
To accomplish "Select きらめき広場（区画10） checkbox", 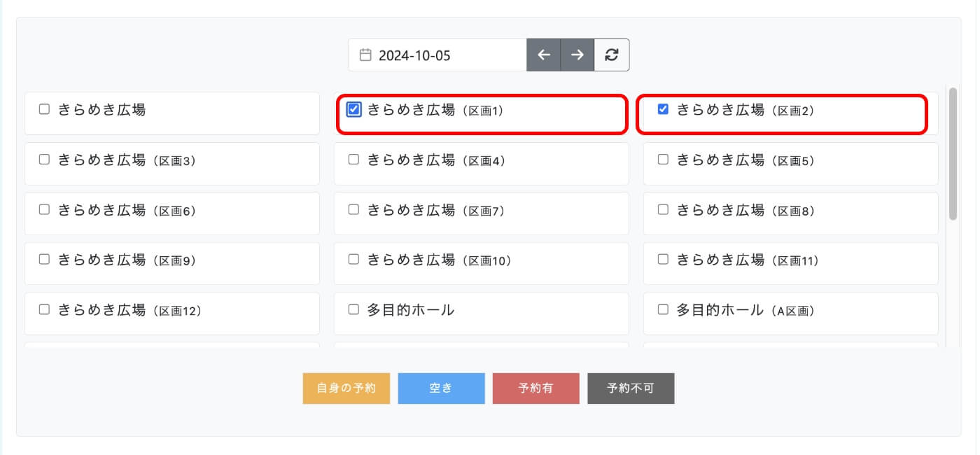I will coord(354,259).
